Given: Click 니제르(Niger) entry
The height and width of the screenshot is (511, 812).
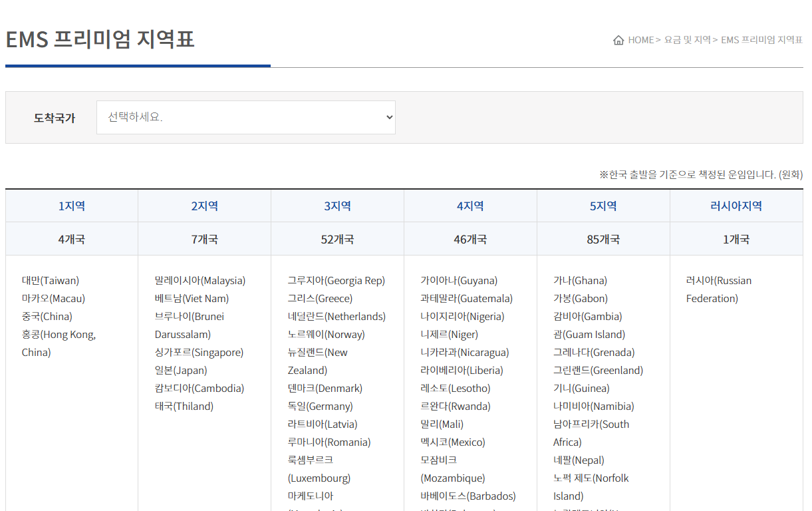Looking at the screenshot, I should pyautogui.click(x=449, y=335).
